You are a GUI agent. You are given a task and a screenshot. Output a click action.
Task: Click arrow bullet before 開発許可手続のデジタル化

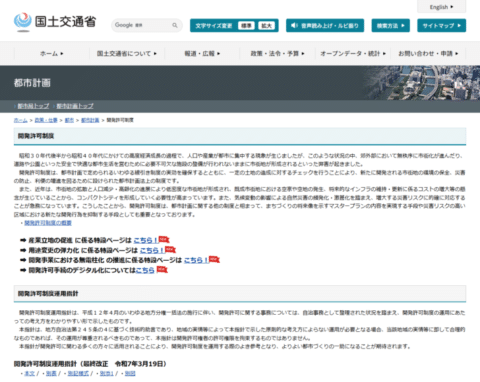point(23,270)
